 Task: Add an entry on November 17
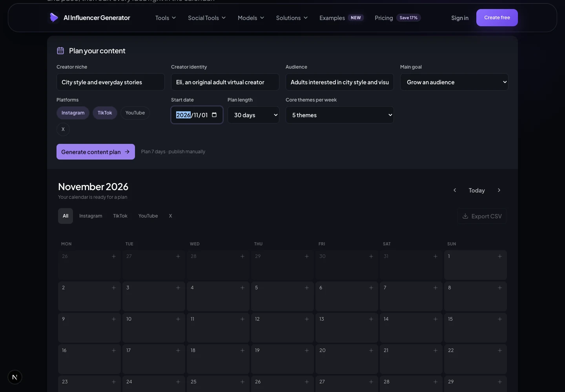coord(178,350)
